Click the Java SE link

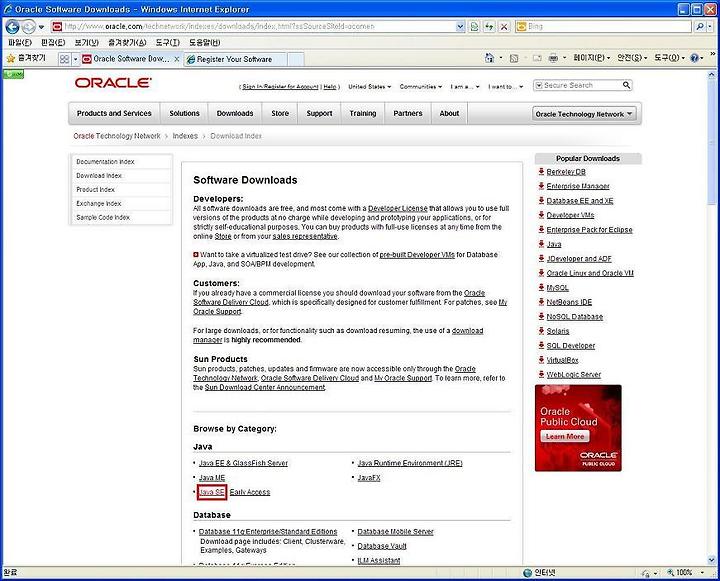[212, 492]
